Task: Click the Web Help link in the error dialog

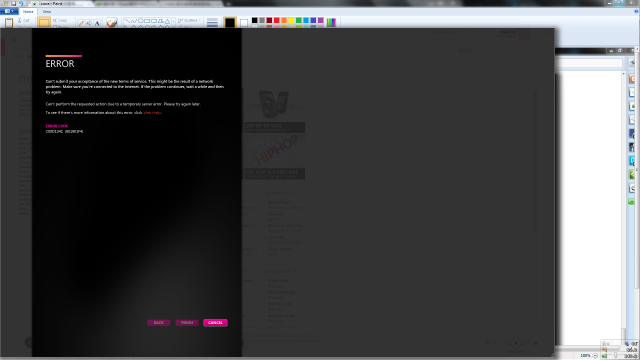Action: (152, 113)
